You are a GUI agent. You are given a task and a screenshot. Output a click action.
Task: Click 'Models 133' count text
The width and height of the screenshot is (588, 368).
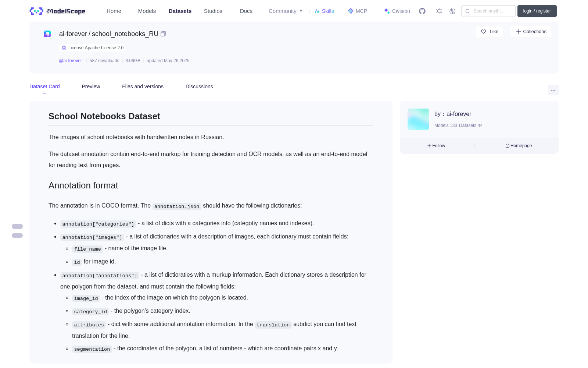[446, 125]
